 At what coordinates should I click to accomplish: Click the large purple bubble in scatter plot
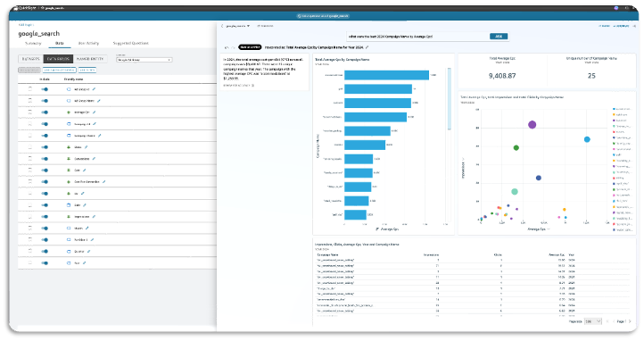[x=533, y=124]
